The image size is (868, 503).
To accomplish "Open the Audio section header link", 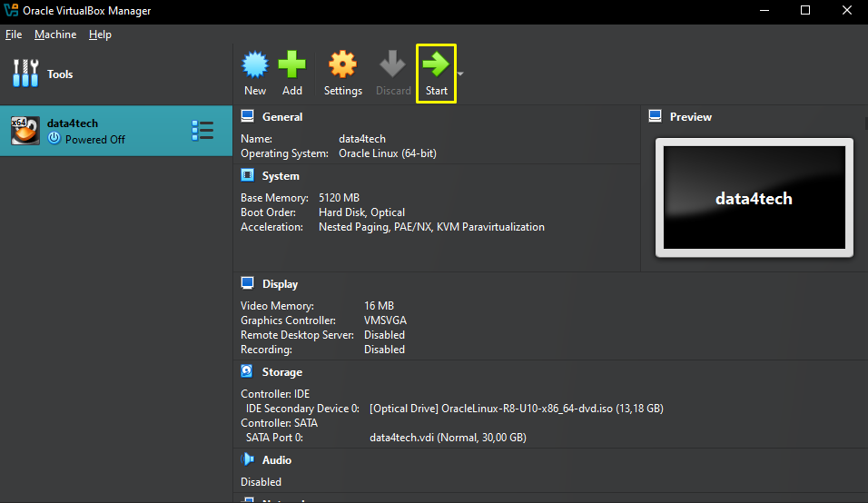I will tap(277, 459).
